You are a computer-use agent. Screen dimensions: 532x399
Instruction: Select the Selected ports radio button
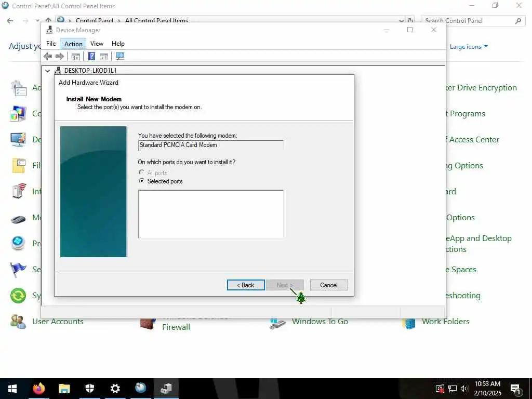pyautogui.click(x=141, y=181)
